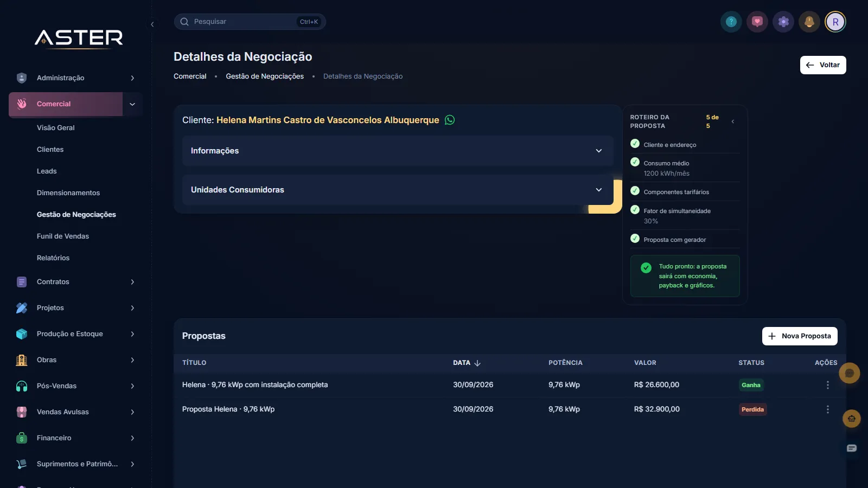
Task: Click the ASTER logo
Action: coord(79,38)
